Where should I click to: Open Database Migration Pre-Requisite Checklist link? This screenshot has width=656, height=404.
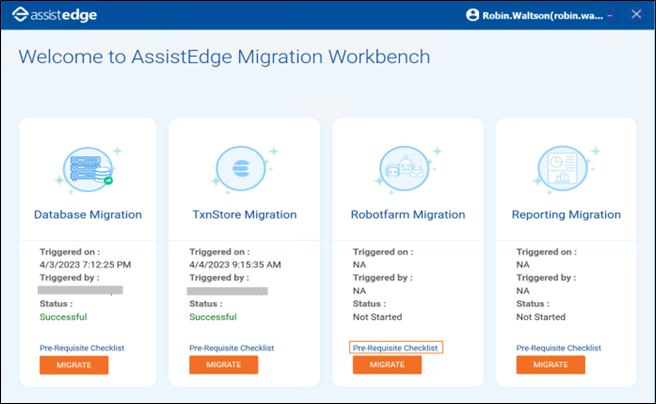point(82,348)
